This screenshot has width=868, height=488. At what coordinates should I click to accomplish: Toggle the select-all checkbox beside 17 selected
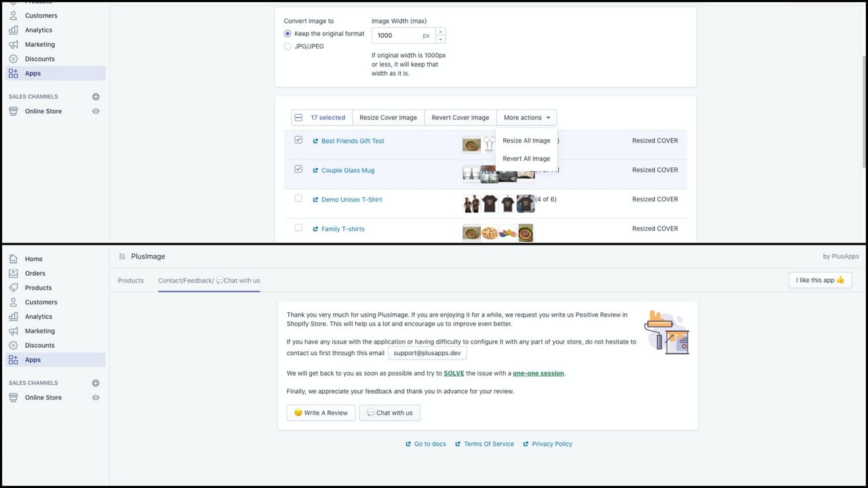pos(298,117)
